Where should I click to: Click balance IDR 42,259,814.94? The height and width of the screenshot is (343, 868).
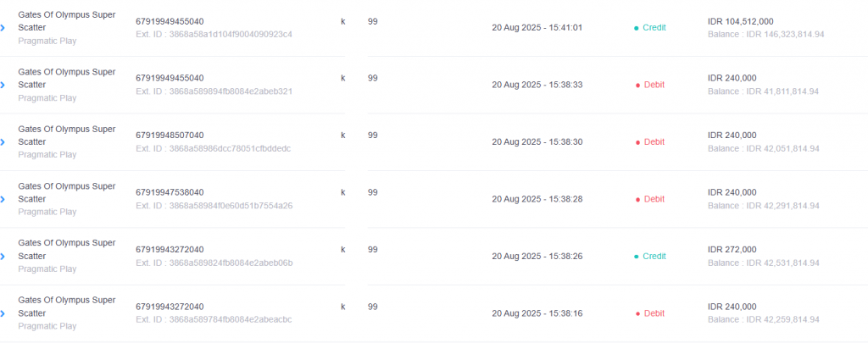[764, 320]
